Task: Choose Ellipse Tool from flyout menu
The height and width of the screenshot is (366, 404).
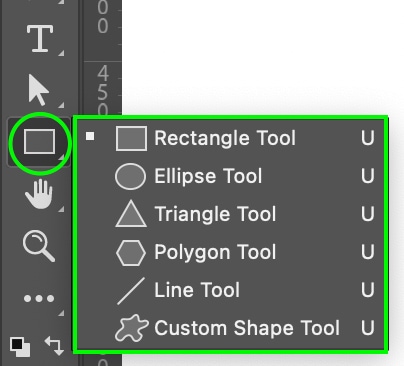Action: click(230, 176)
